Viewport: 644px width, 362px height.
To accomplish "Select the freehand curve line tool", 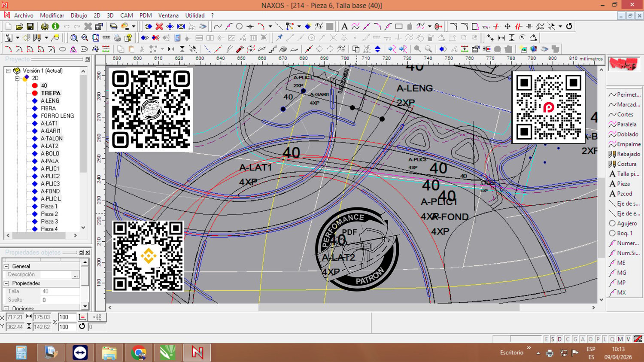I will pos(218,27).
